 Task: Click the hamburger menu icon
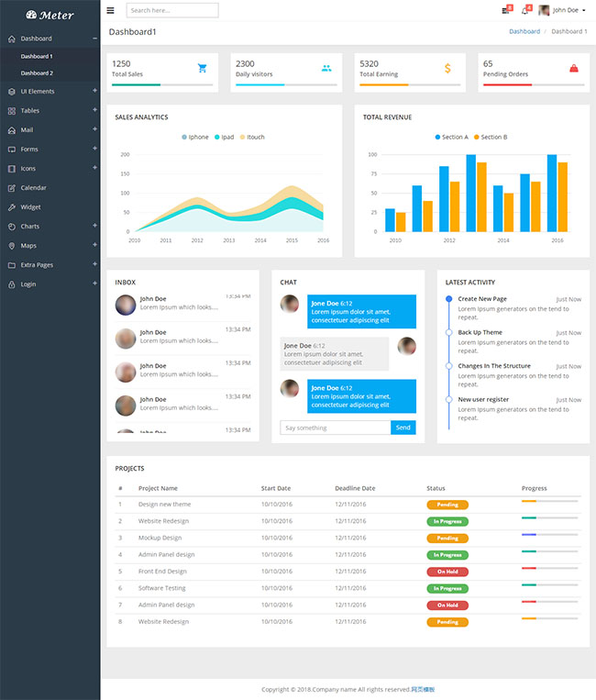(111, 11)
